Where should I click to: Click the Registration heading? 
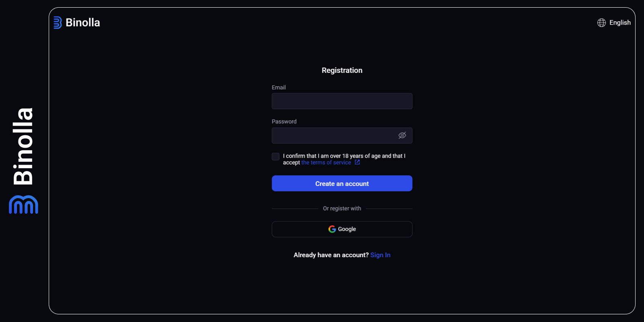pos(342,70)
